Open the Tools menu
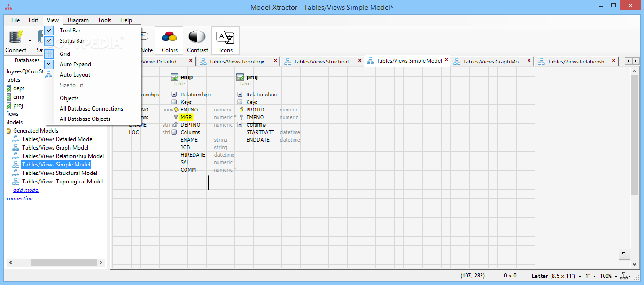 pyautogui.click(x=104, y=20)
